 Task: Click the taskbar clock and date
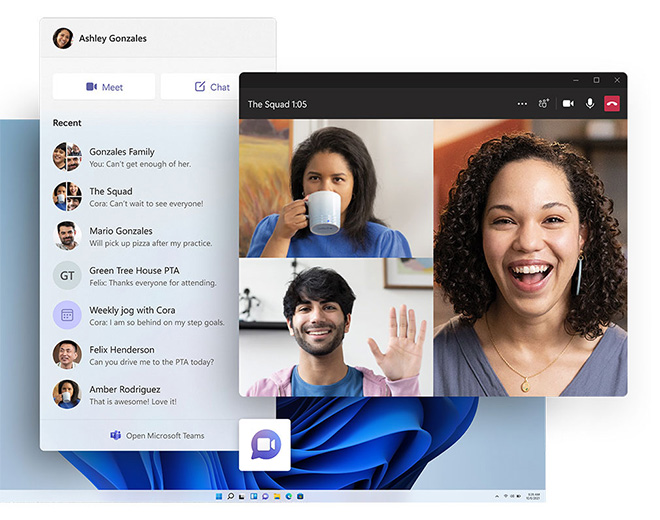pos(533,496)
